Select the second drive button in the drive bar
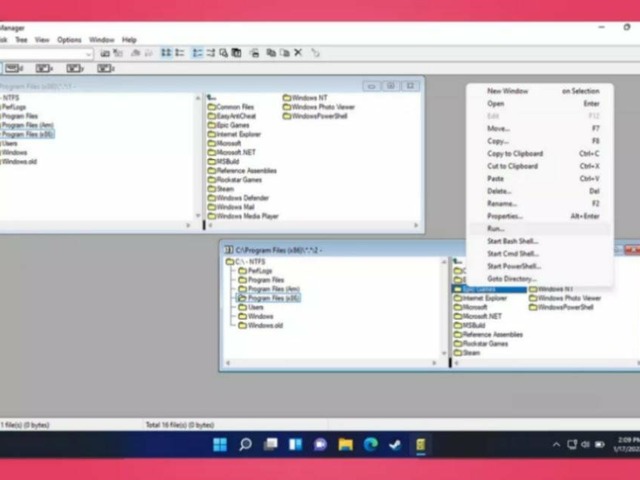This screenshot has height=480, width=640. (x=45, y=68)
